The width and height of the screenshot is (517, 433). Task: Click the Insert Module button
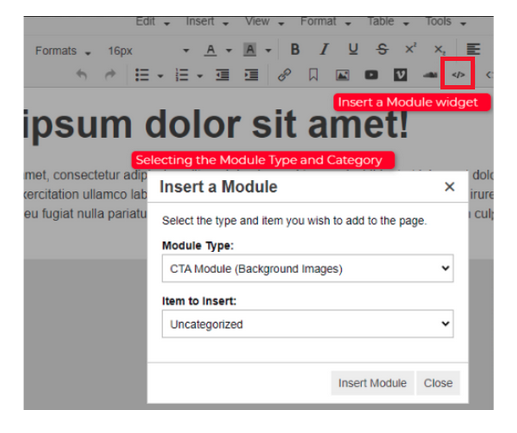pos(372,383)
